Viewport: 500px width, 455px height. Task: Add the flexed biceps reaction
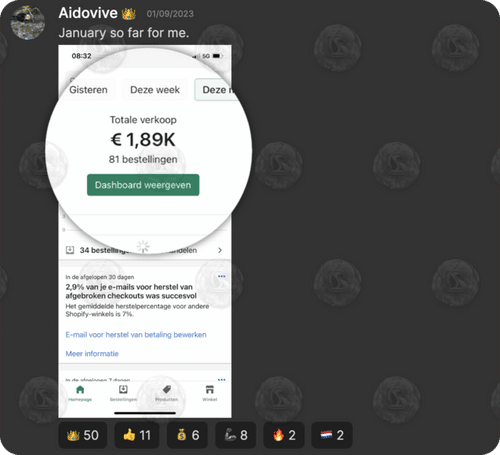(236, 435)
